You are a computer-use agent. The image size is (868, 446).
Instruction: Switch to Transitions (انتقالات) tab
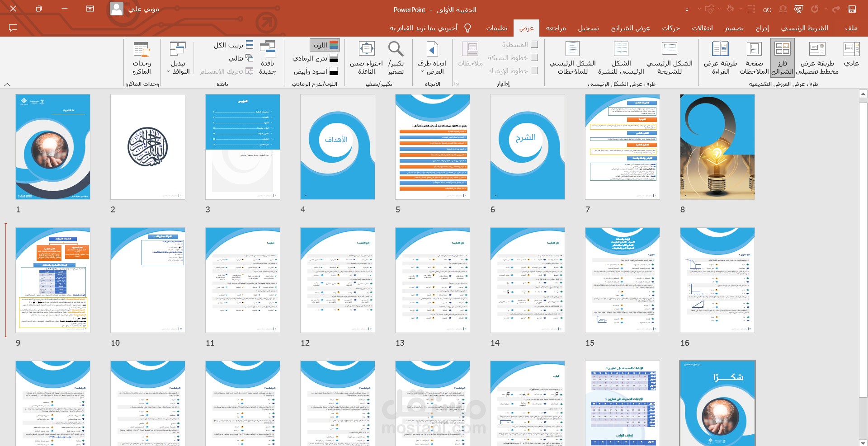702,28
